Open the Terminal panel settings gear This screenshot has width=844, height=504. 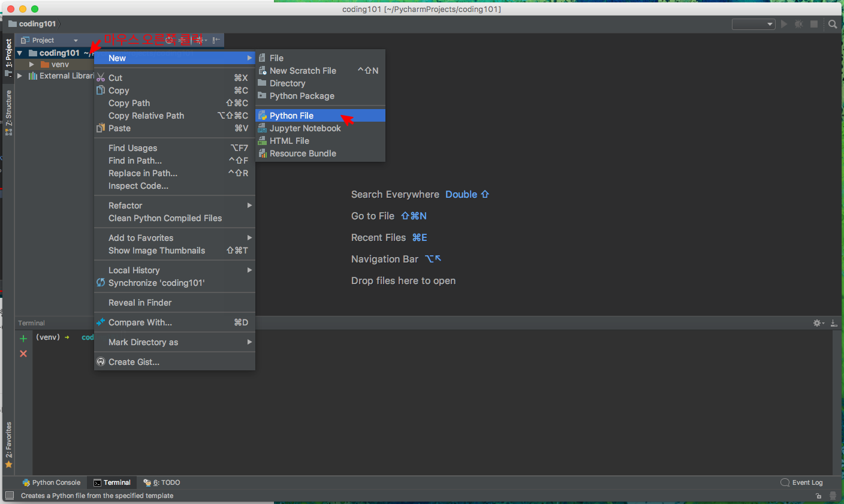click(x=817, y=323)
